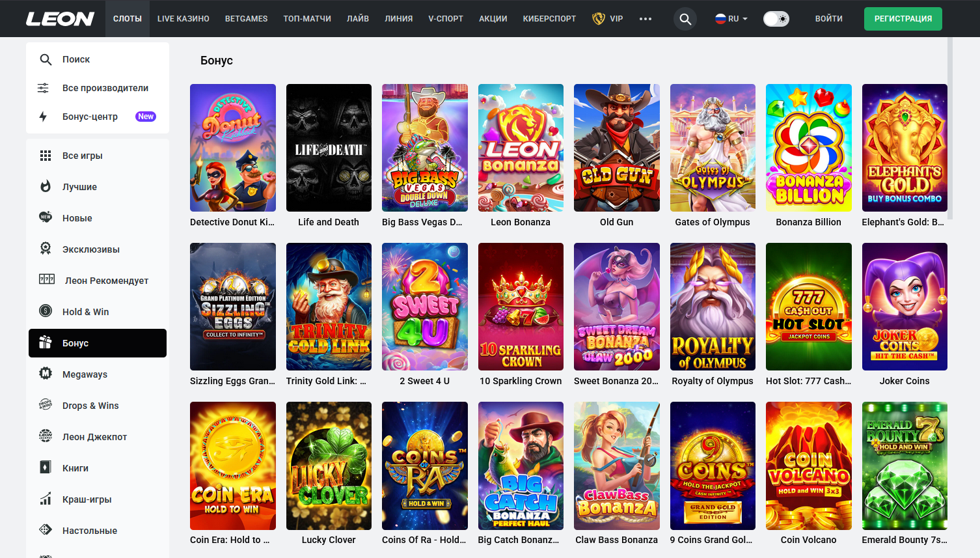The height and width of the screenshot is (558, 980).
Task: Click the 777 icon for Леон Рекомендует
Action: (x=47, y=279)
